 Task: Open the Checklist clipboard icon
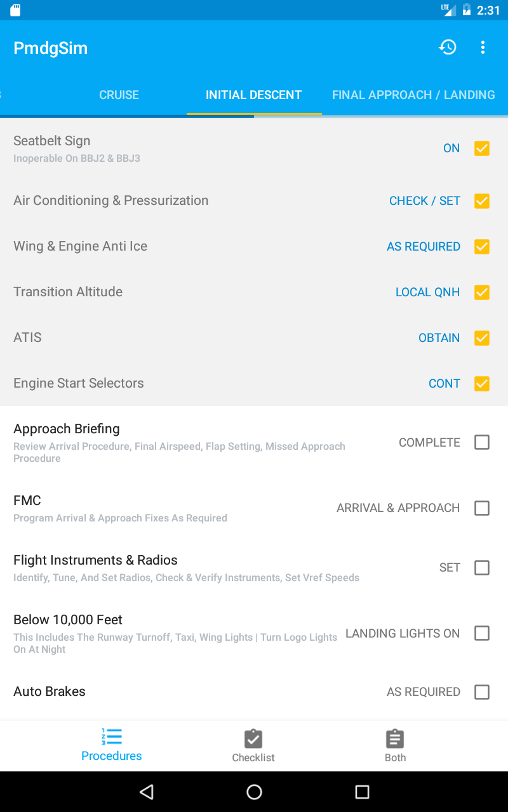[x=253, y=739]
